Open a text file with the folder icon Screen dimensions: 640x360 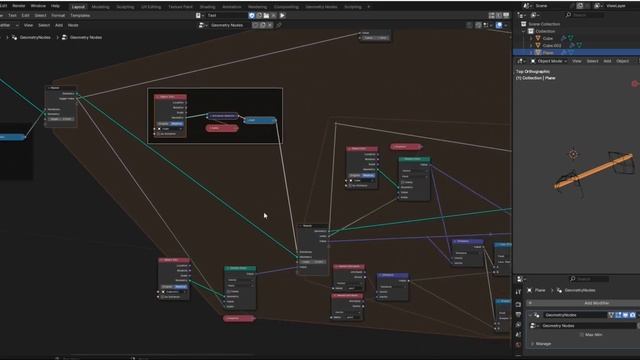click(266, 16)
